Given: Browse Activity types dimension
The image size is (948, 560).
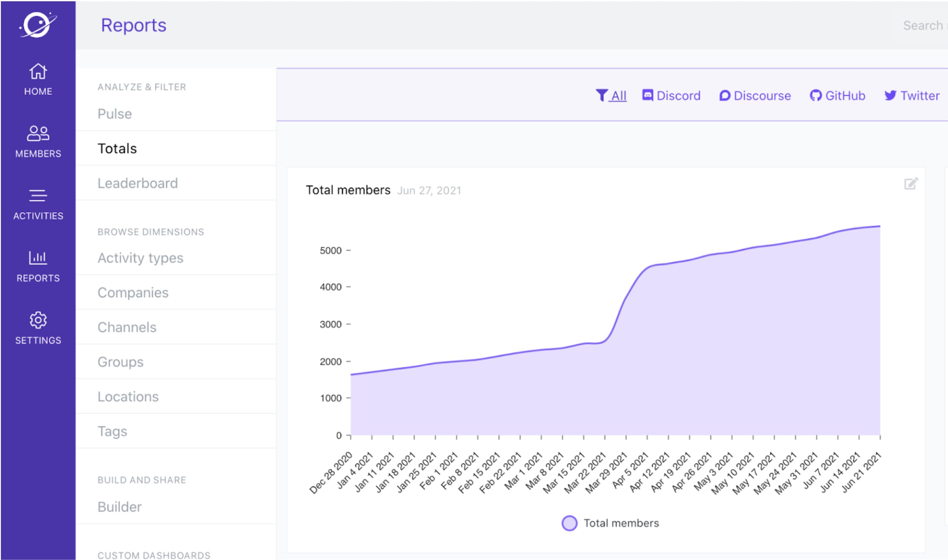Looking at the screenshot, I should 140,258.
